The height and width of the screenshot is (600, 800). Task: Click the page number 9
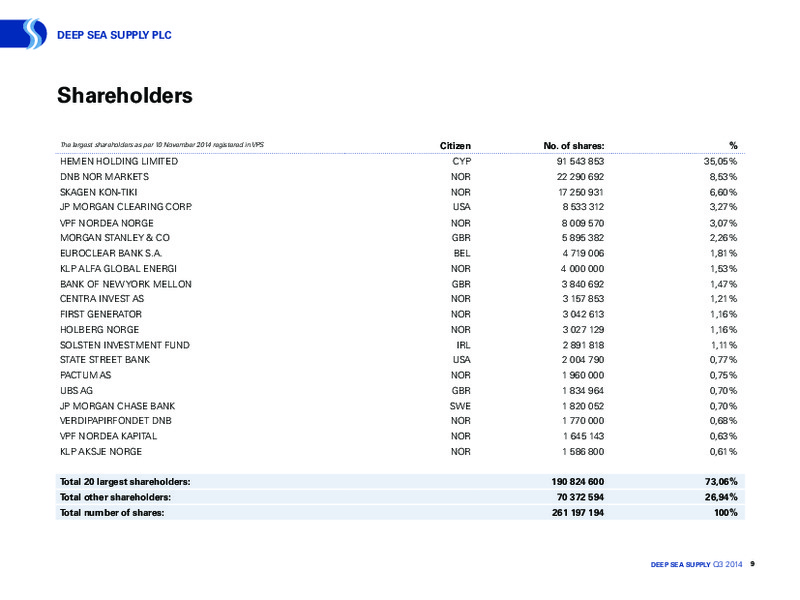(753, 564)
